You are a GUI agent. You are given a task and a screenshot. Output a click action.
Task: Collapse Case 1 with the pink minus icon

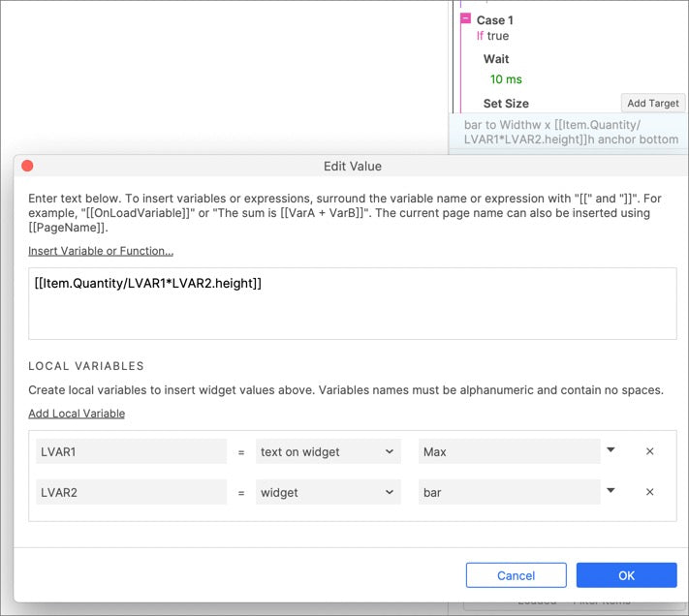(x=465, y=18)
